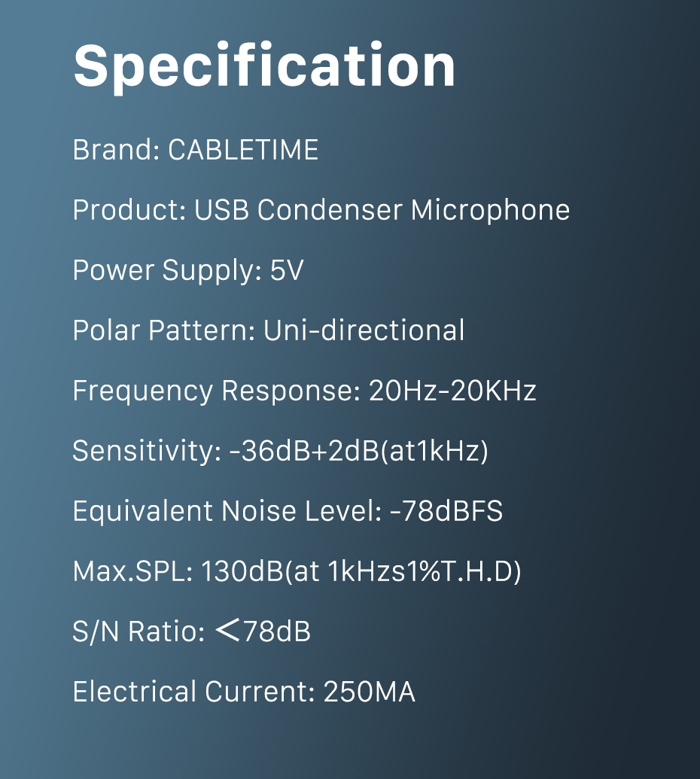700x779 pixels.
Task: Click the word Uni-directional
Action: coord(364,330)
